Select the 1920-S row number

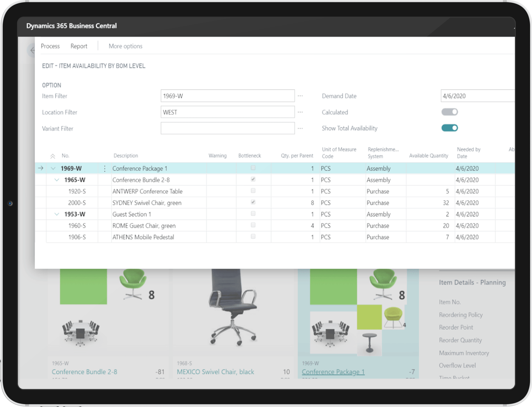pos(77,191)
